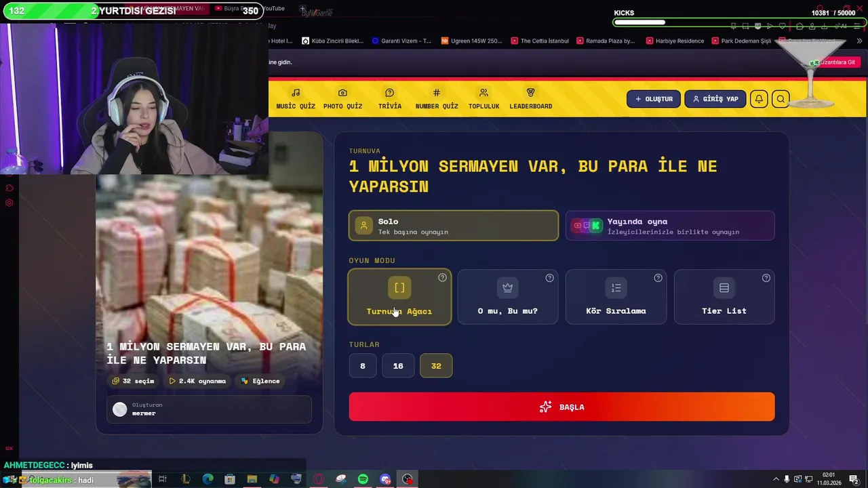Select Yayında oyna streaming mode
The width and height of the screenshot is (868, 488).
click(x=670, y=226)
